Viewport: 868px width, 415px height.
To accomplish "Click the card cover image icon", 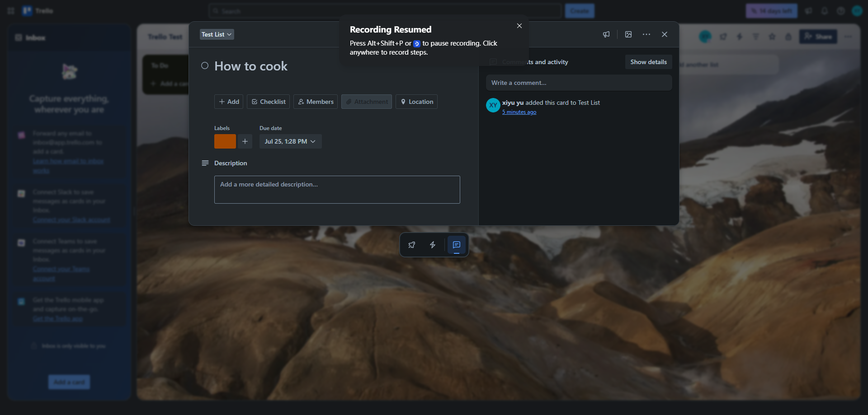I will [x=628, y=34].
